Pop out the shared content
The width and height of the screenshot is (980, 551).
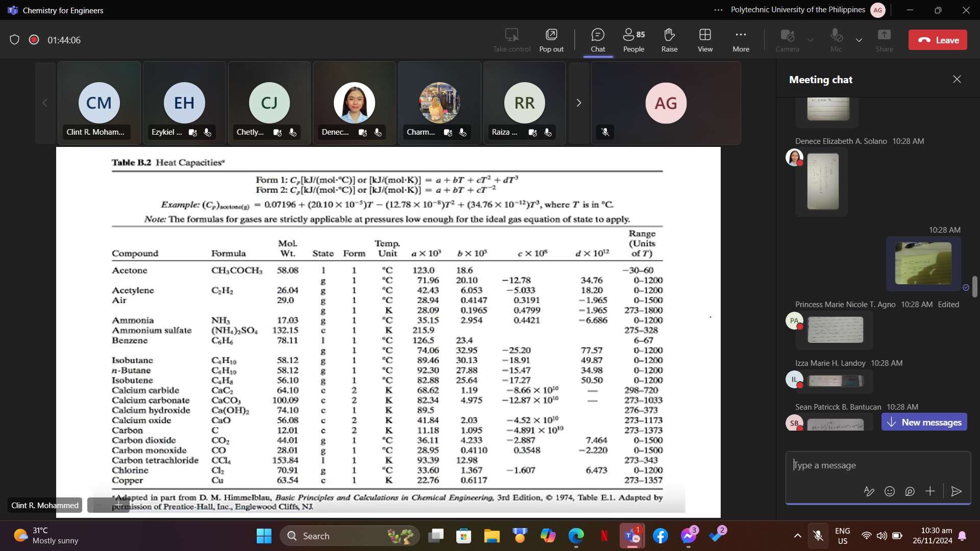pyautogui.click(x=551, y=40)
